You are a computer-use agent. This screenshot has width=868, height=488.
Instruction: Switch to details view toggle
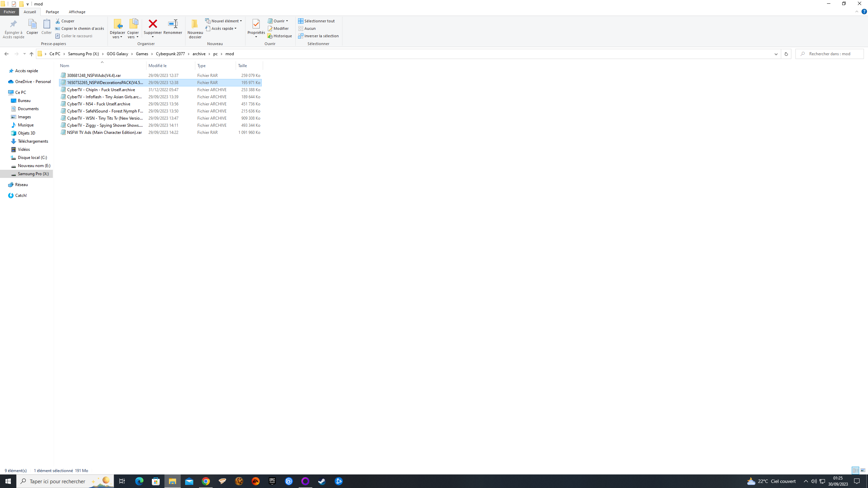[855, 470]
